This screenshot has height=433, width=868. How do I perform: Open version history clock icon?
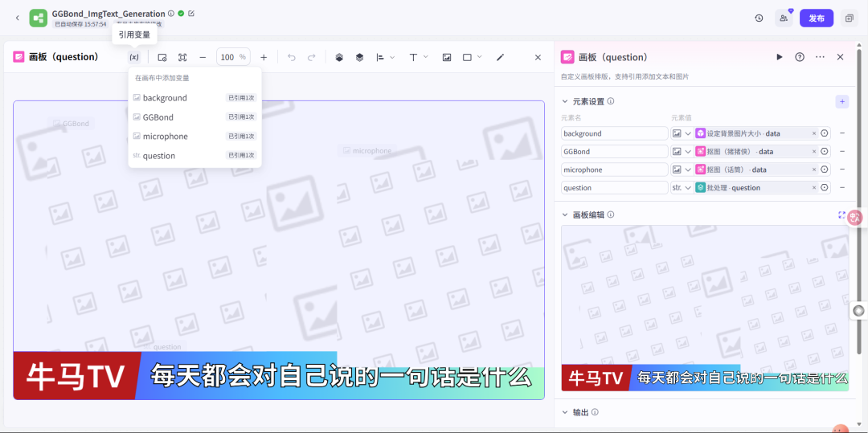759,18
